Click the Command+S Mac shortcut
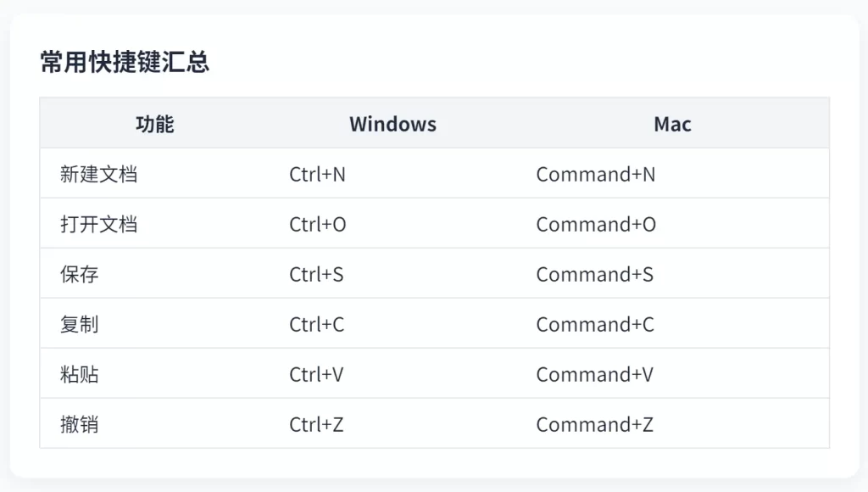 point(595,275)
